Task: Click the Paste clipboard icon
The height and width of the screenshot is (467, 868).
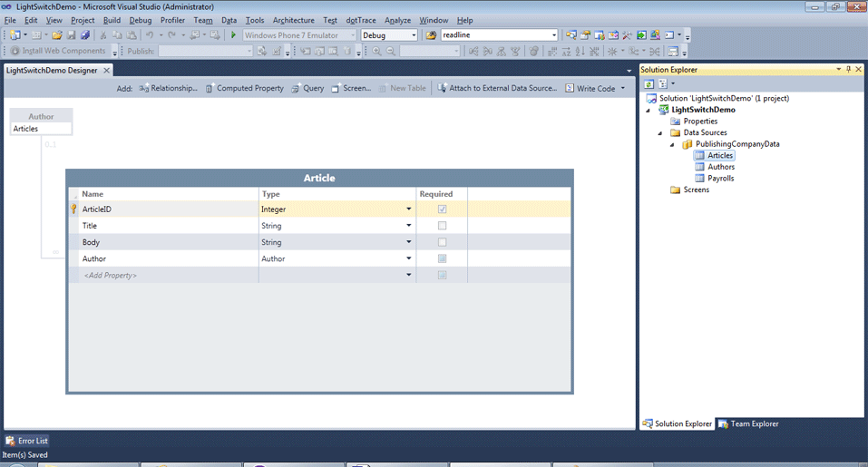Action: coord(132,34)
